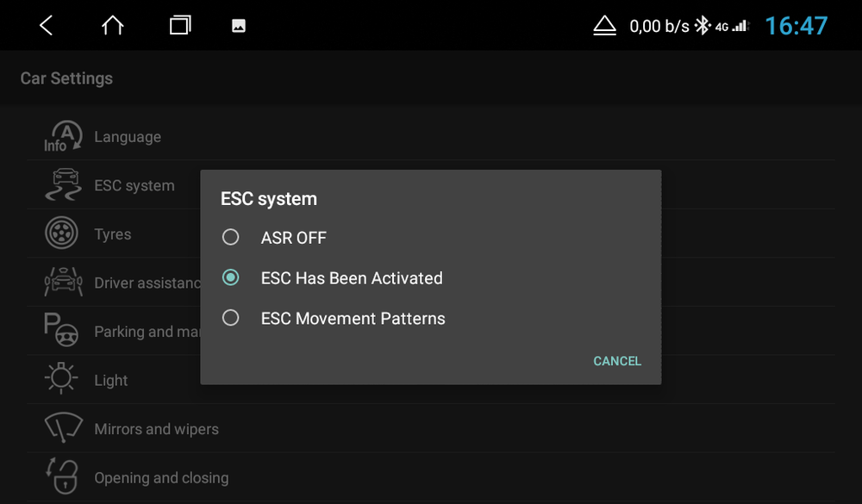Click the Mirrors and wipers icon
This screenshot has width=862, height=504.
(x=60, y=428)
